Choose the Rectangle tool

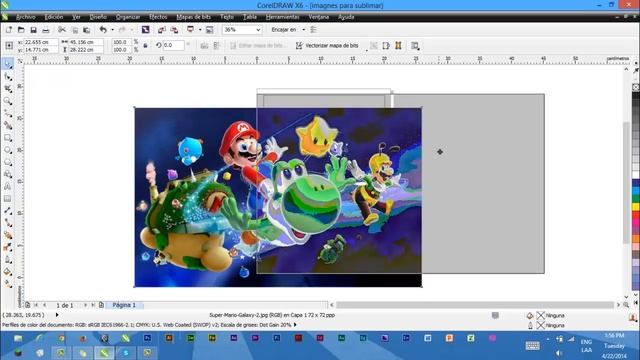8,138
